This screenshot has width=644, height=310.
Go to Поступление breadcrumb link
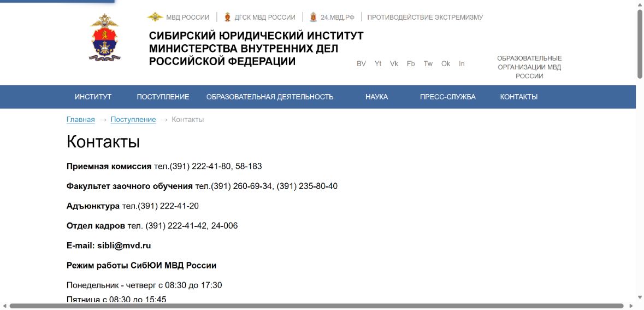point(133,120)
